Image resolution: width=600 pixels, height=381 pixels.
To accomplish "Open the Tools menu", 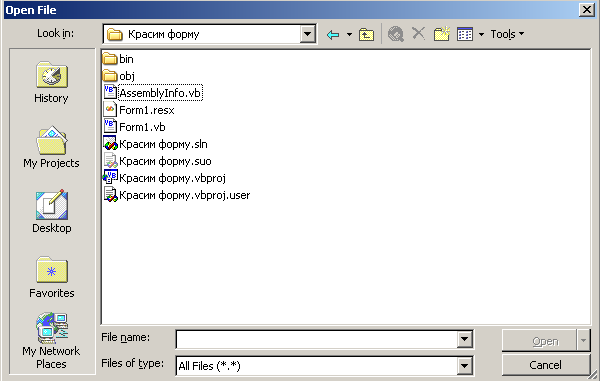I will click(507, 34).
